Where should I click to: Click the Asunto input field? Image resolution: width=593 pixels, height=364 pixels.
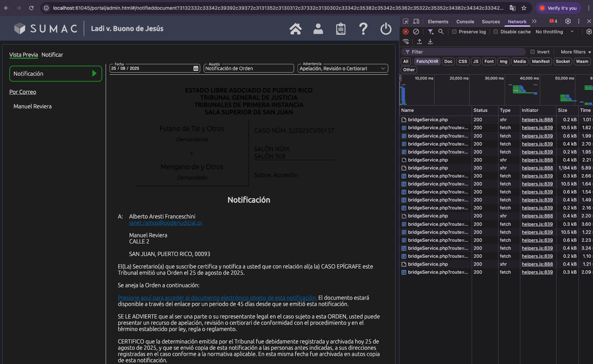point(249,68)
